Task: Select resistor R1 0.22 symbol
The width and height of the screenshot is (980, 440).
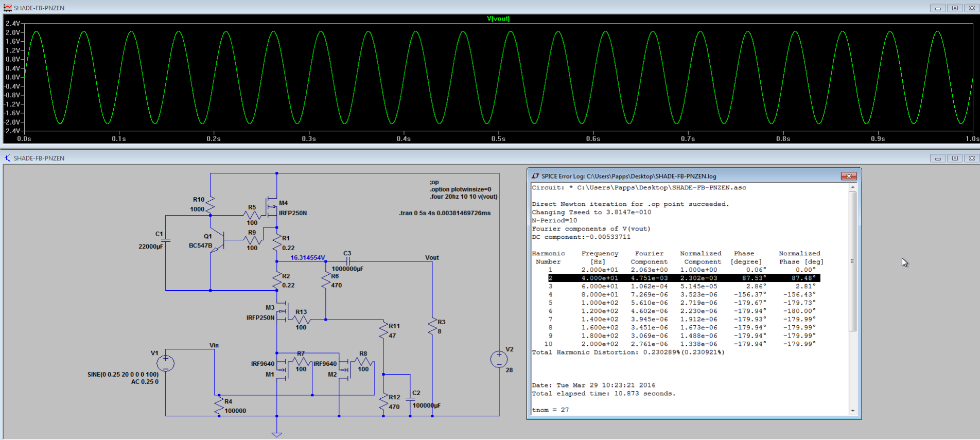Action: click(277, 243)
